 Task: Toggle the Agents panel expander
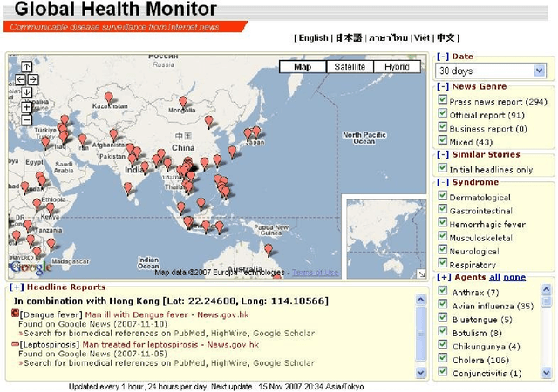[x=444, y=277]
